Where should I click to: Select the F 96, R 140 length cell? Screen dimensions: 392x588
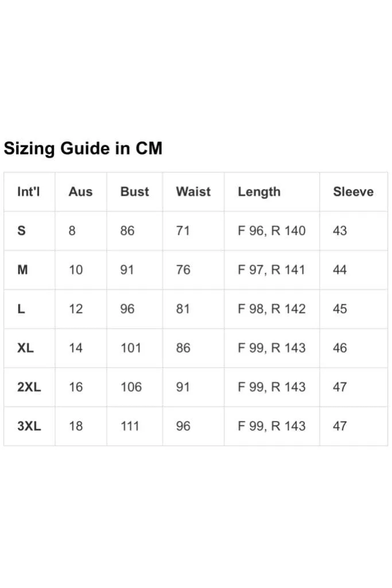pos(271,231)
